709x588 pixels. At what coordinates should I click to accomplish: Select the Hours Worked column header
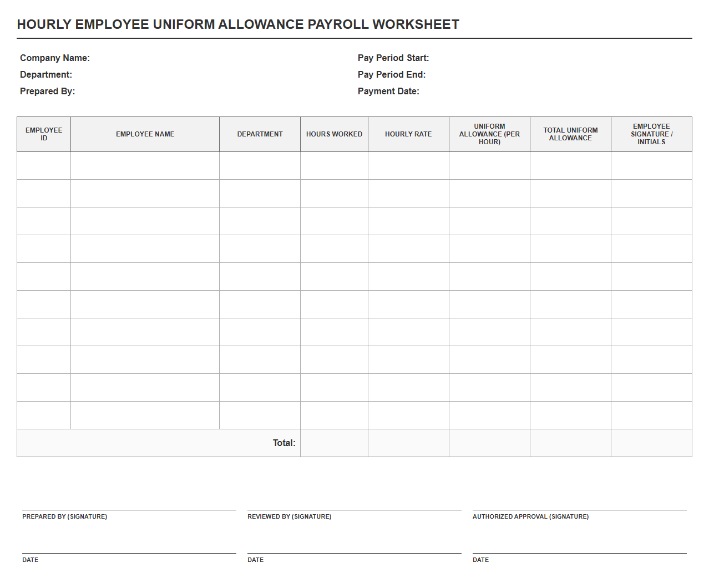click(335, 134)
